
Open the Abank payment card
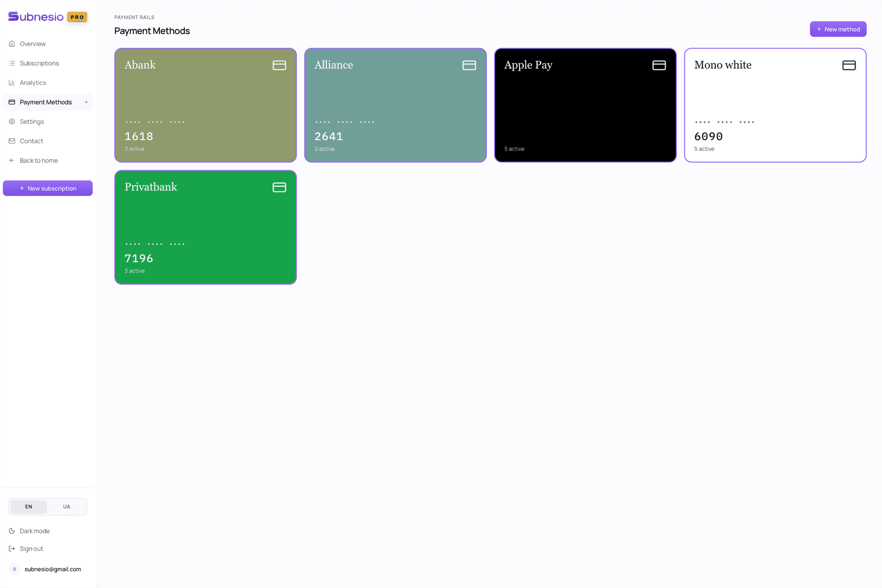205,105
